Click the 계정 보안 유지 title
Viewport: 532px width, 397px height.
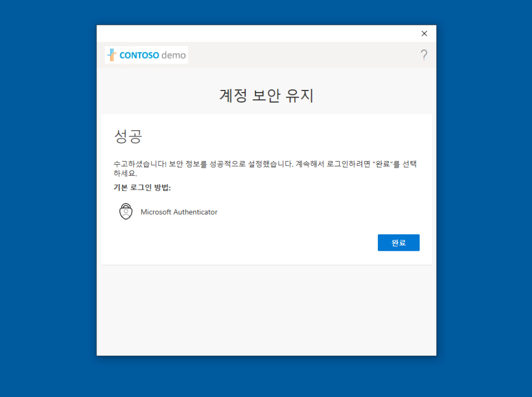tap(267, 95)
